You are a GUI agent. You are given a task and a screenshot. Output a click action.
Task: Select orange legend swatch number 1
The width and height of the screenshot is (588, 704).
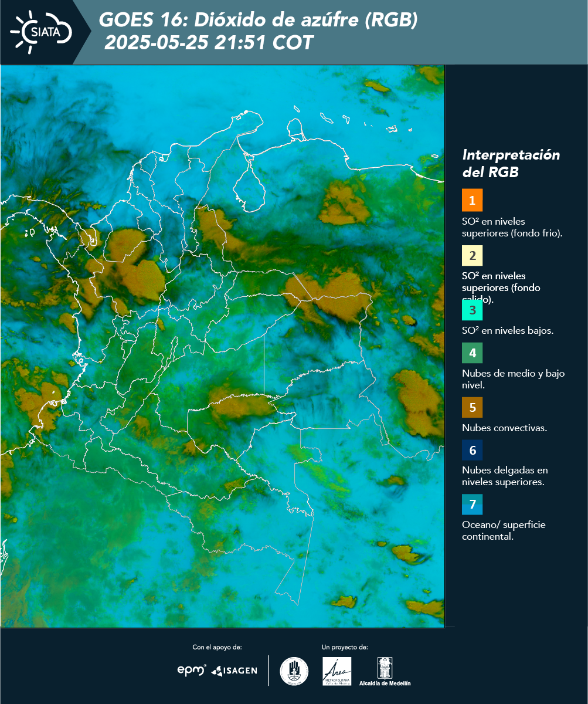pyautogui.click(x=472, y=200)
